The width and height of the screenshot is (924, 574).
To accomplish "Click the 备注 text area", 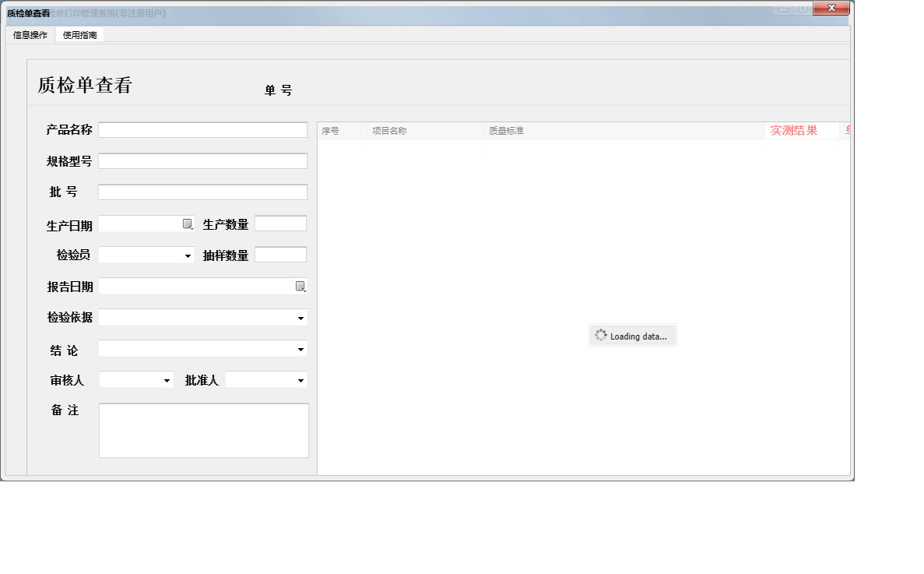I will (x=204, y=430).
